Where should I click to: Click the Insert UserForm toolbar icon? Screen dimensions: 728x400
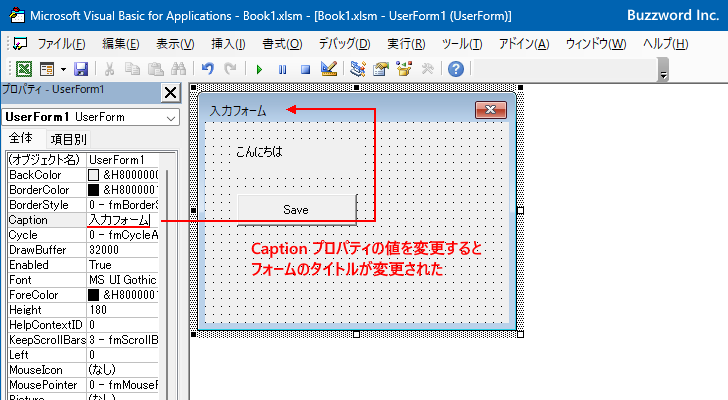pyautogui.click(x=47, y=69)
